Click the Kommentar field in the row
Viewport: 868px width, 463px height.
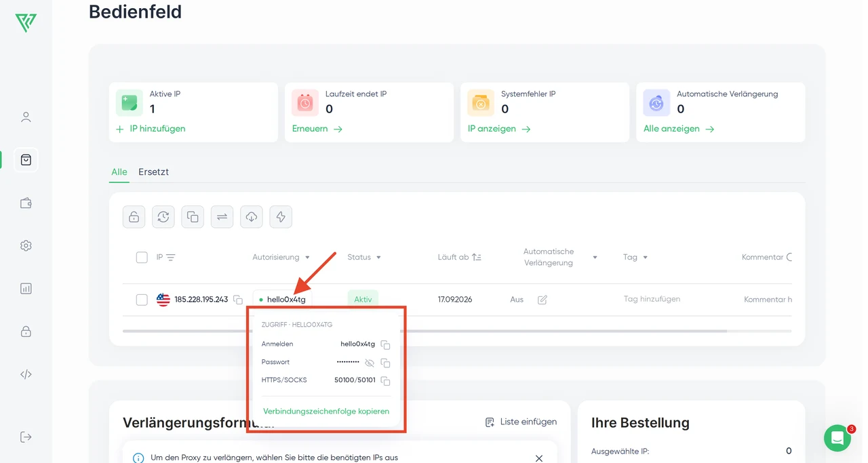point(768,300)
